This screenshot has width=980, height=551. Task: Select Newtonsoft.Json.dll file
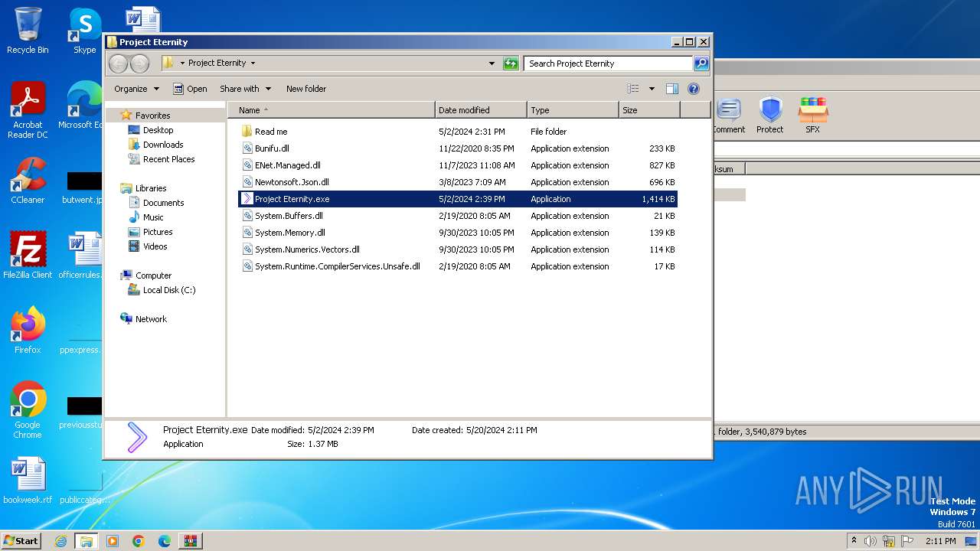[458, 182]
